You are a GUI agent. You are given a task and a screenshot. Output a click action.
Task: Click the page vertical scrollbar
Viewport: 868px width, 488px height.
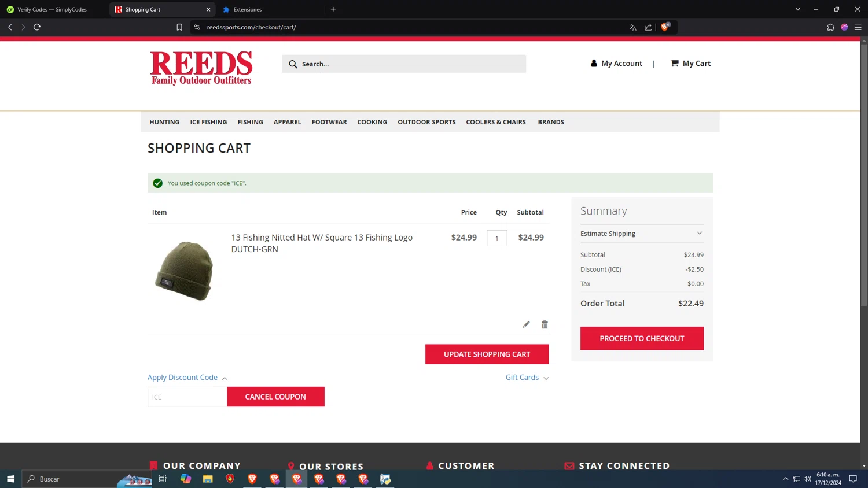tap(864, 173)
